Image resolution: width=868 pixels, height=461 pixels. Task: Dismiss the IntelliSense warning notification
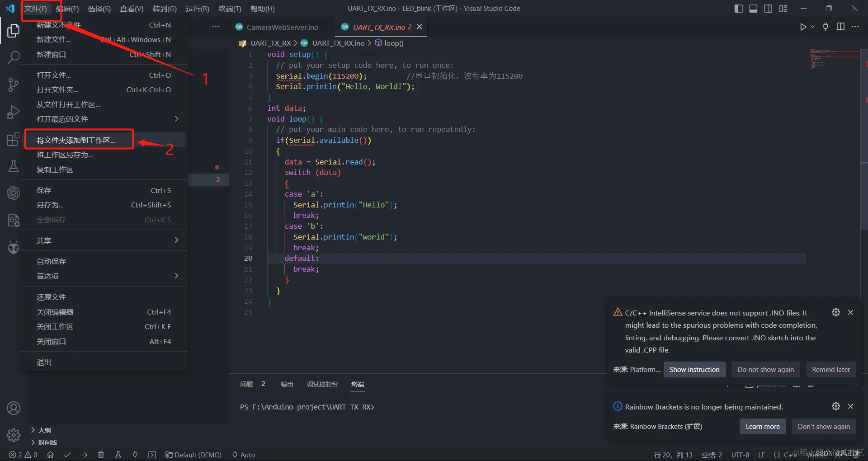[x=850, y=312]
